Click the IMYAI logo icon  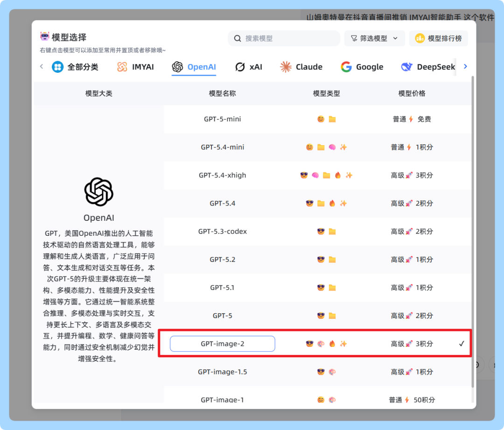tap(122, 67)
